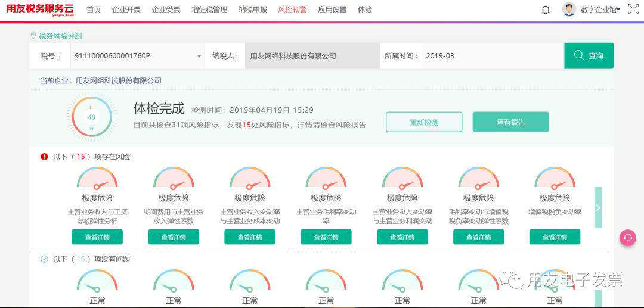Click the 查询 search button
Screen dimensions: 644x308
point(589,56)
